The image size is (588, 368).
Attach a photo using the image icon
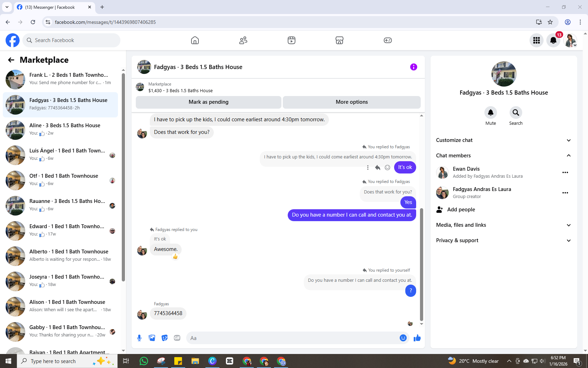[152, 338]
